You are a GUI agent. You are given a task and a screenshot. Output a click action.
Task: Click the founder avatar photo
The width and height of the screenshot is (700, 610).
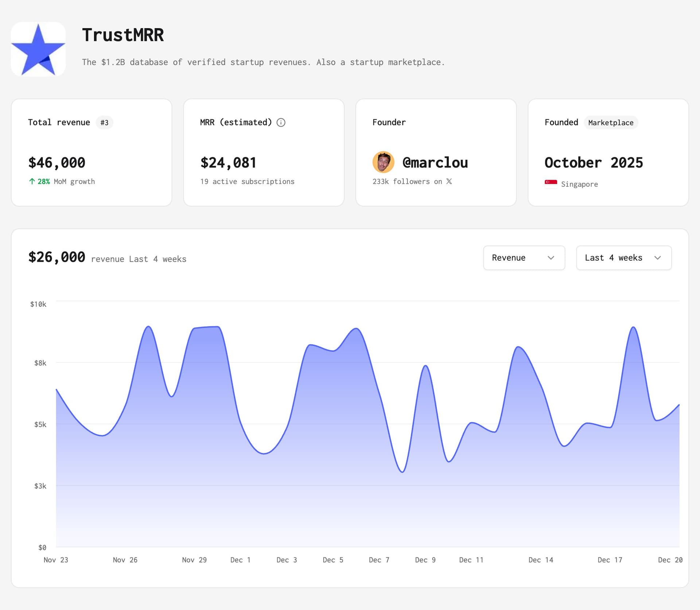(383, 162)
